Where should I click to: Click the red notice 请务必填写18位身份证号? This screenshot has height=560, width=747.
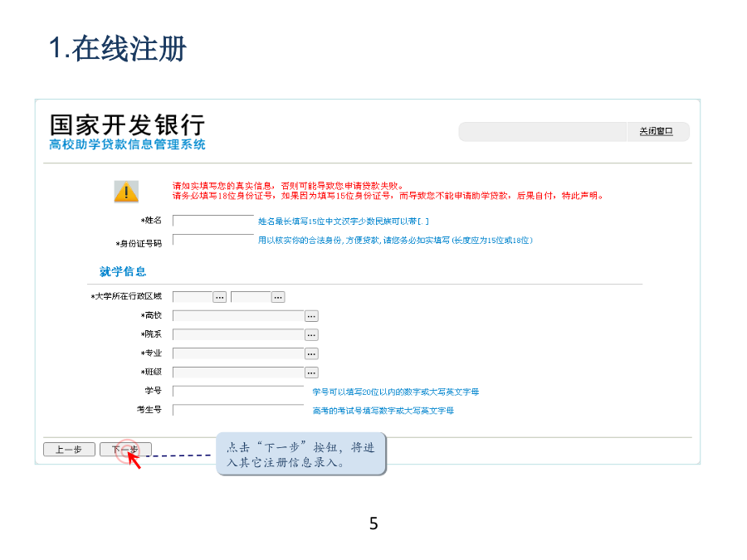click(388, 196)
